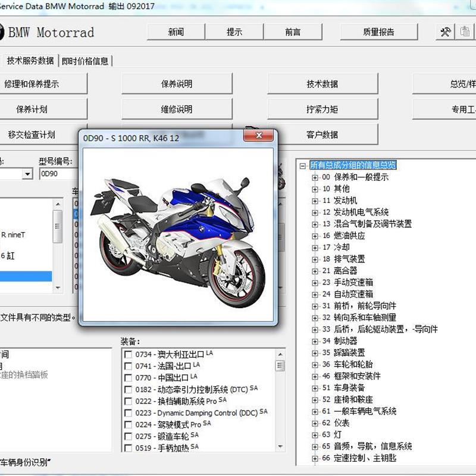Click the clipboard paste icon in header
This screenshot has height=476, width=476.
(x=465, y=32)
